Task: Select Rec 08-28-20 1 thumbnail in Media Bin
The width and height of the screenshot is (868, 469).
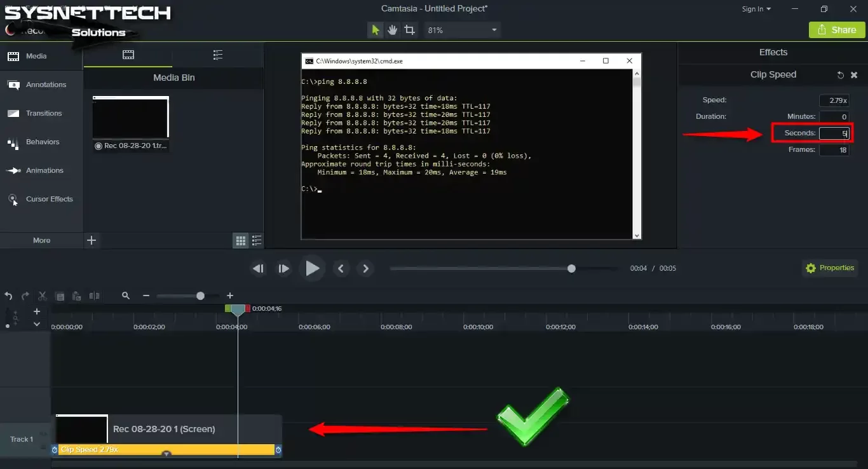Action: [130, 118]
